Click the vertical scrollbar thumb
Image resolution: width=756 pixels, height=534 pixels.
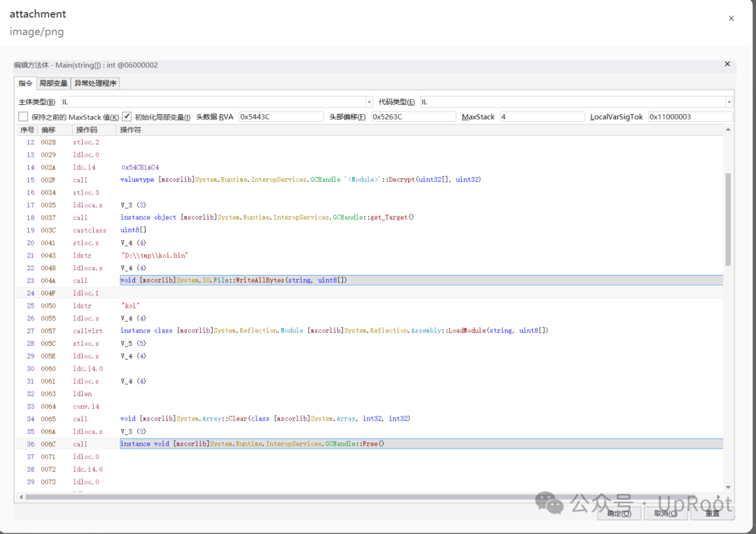pyautogui.click(x=728, y=219)
